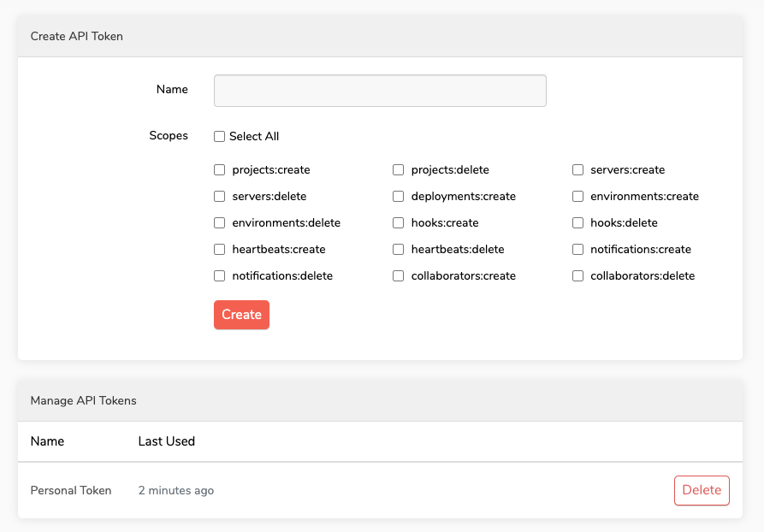Toggle the environments:create scope

point(577,196)
